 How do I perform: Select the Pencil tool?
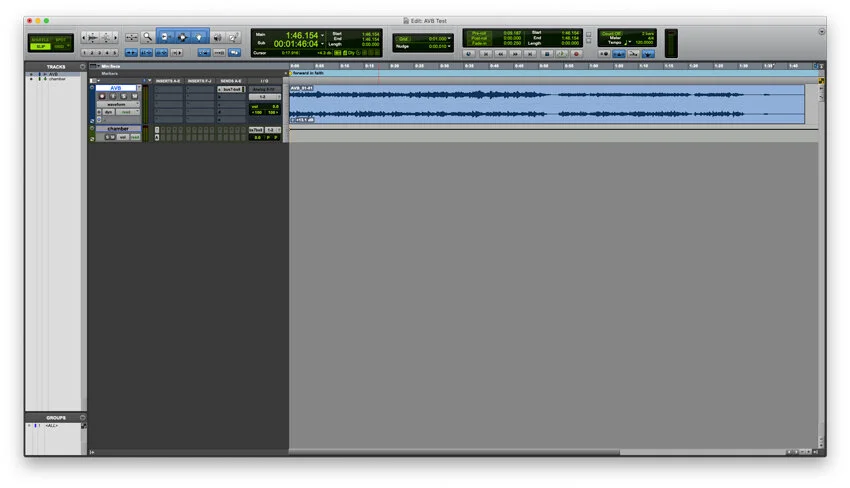click(233, 37)
